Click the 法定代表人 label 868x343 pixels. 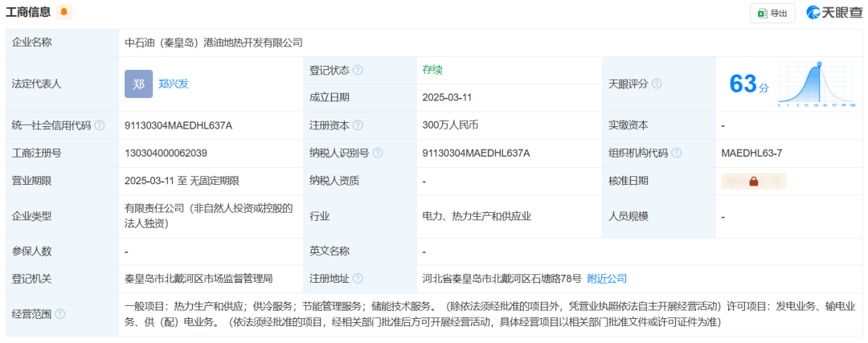tap(36, 84)
